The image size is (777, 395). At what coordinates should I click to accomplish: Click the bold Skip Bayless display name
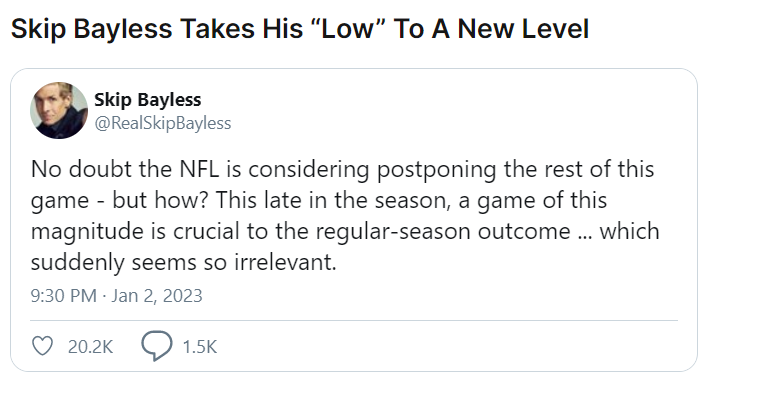[148, 100]
